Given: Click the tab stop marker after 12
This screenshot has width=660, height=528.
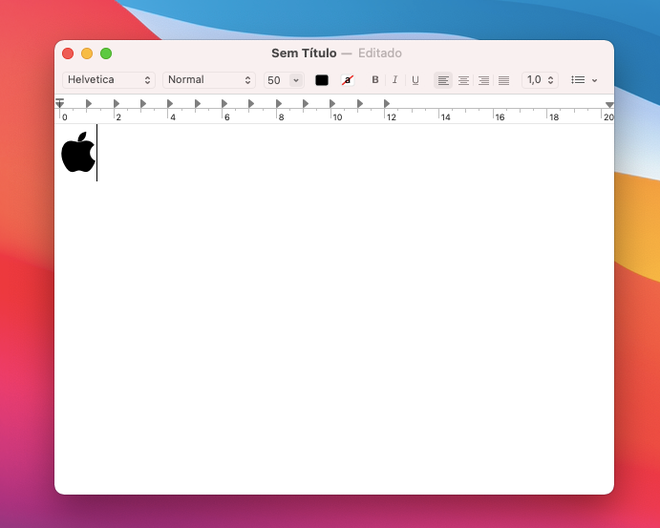Looking at the screenshot, I should (x=387, y=103).
